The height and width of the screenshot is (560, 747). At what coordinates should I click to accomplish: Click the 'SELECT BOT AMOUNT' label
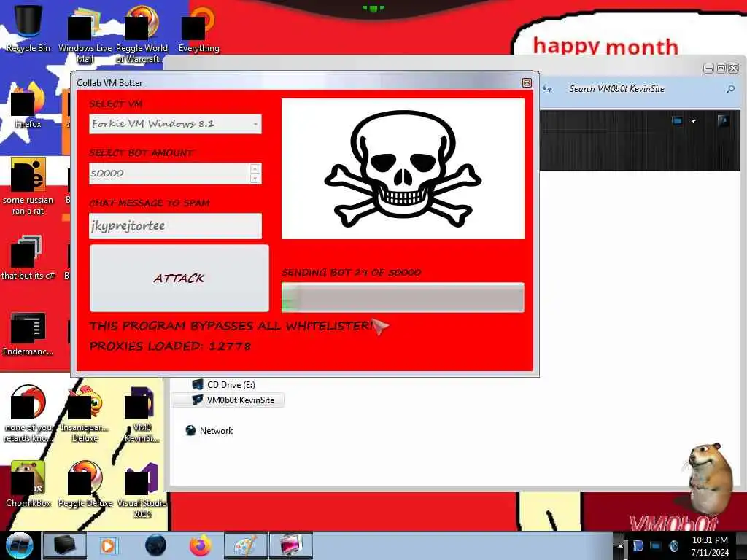(x=141, y=153)
